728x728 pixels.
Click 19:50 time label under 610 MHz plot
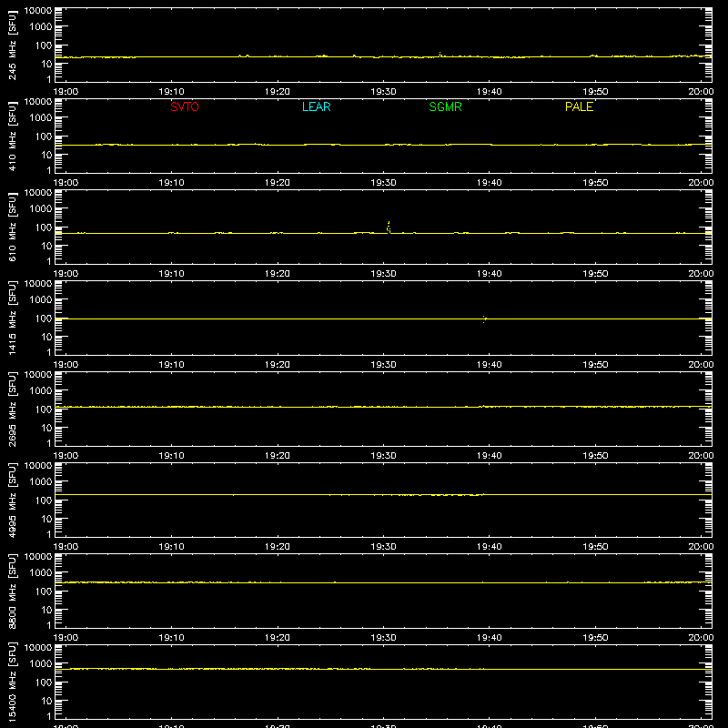(595, 274)
